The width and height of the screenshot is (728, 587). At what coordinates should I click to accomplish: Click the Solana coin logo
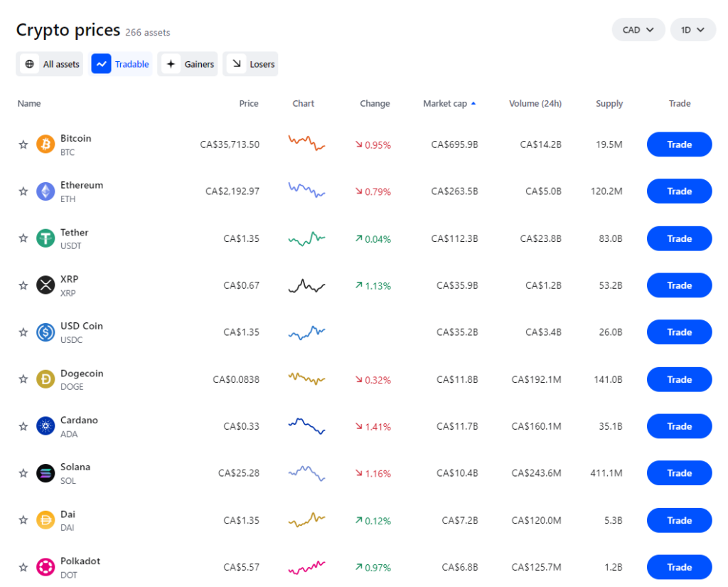coord(45,473)
